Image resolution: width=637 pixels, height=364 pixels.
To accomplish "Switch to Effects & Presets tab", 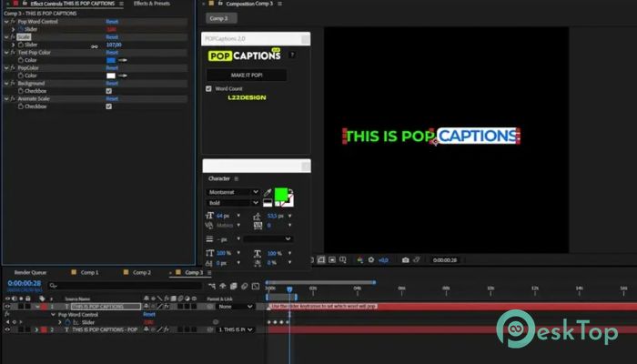I will [152, 4].
